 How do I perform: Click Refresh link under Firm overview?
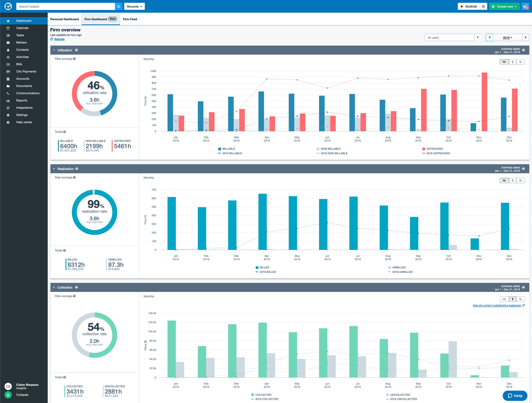[x=59, y=39]
